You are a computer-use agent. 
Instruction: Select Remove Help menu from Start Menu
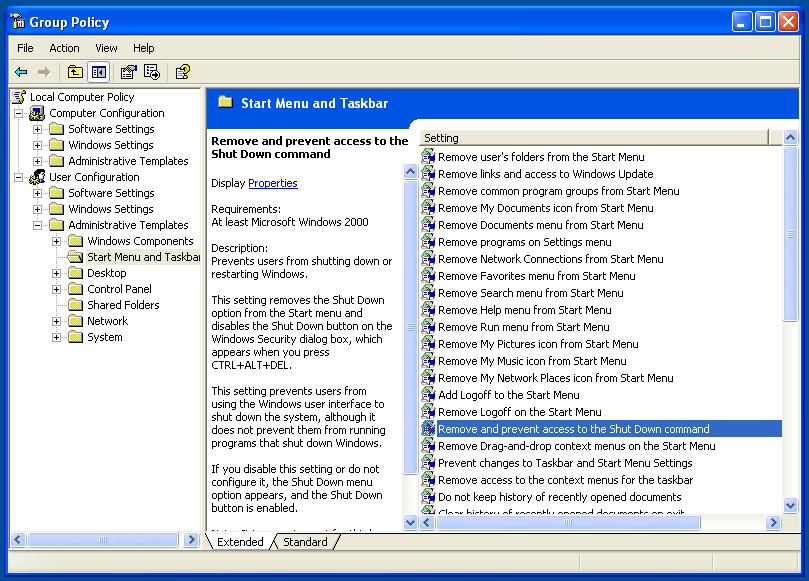click(x=525, y=310)
